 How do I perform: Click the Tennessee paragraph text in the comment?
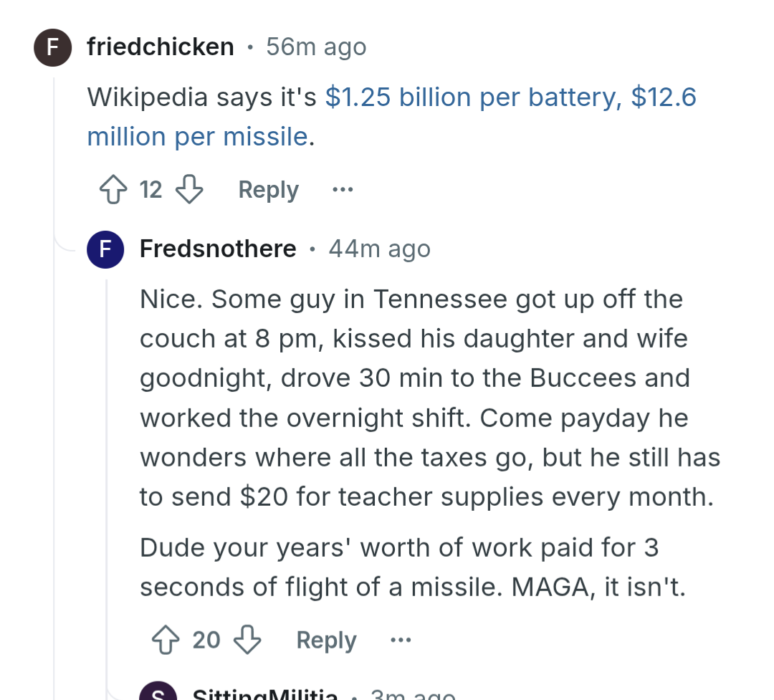[x=430, y=398]
